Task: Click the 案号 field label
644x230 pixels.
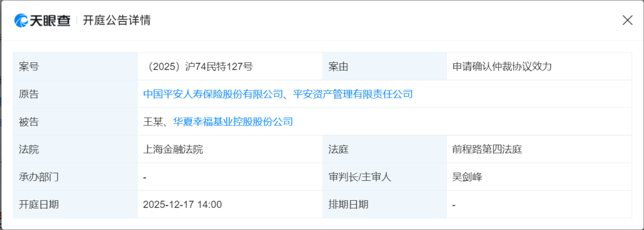Action: click(29, 67)
